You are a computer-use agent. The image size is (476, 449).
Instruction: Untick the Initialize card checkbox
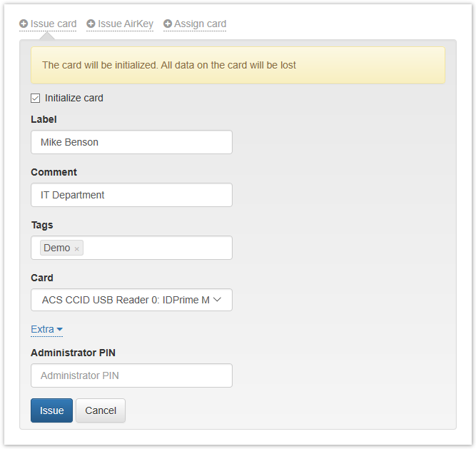pyautogui.click(x=36, y=98)
